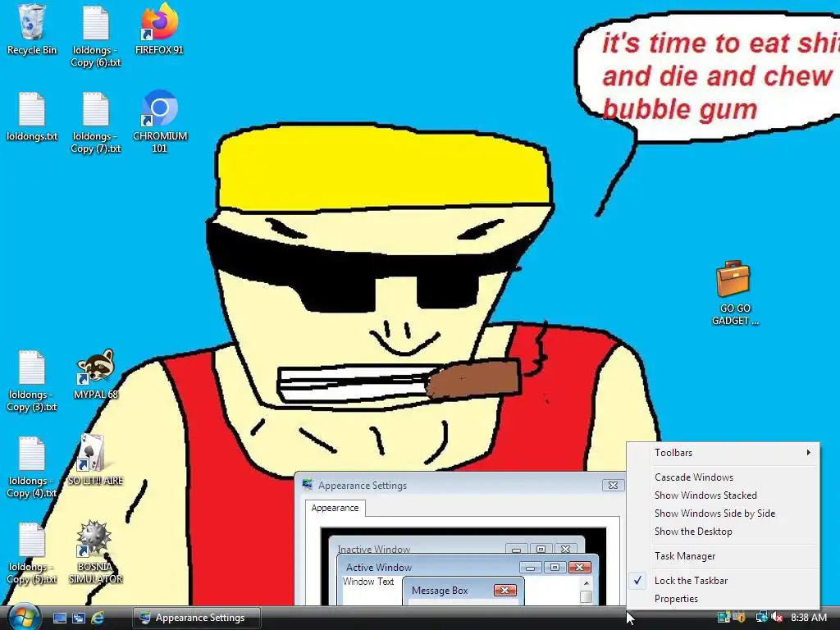Screen dimensions: 840x630
Task: Click Show Desktop quick launch icon
Action: (x=60, y=618)
